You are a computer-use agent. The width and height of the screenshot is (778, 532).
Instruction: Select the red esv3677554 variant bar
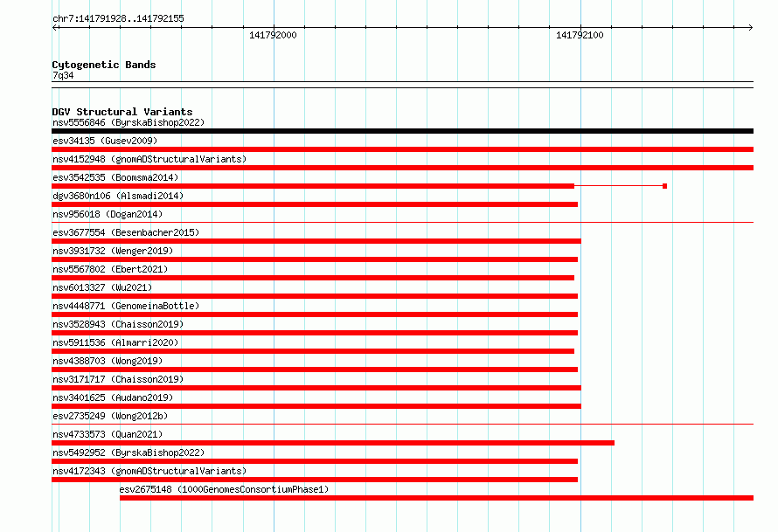(x=316, y=241)
